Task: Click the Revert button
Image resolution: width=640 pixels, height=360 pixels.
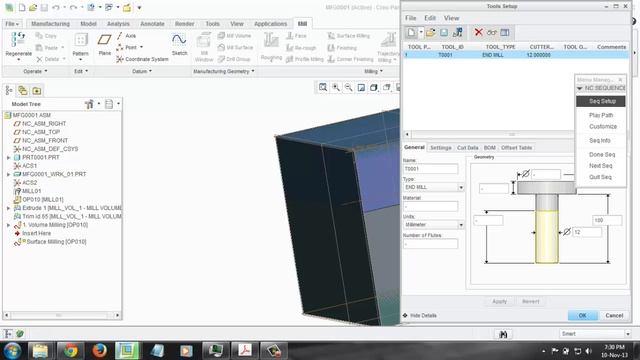Action: [531, 302]
